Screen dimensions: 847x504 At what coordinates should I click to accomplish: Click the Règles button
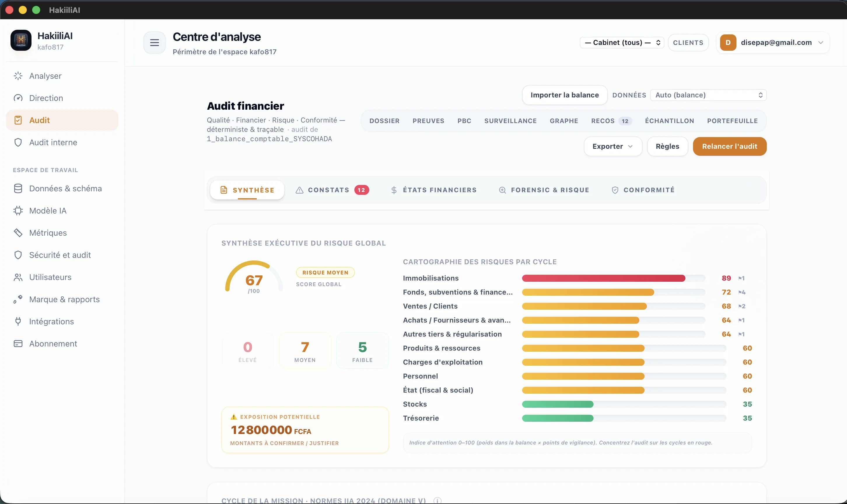click(x=667, y=146)
